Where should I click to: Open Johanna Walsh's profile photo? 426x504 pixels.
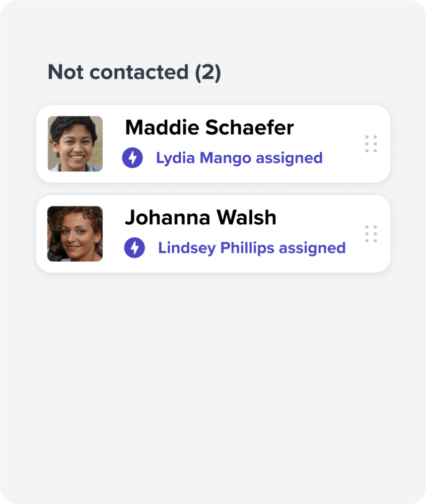75,234
